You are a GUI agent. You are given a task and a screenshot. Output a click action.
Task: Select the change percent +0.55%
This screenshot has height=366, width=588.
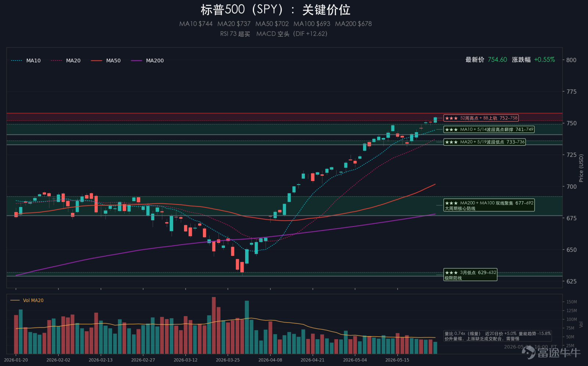(544, 59)
